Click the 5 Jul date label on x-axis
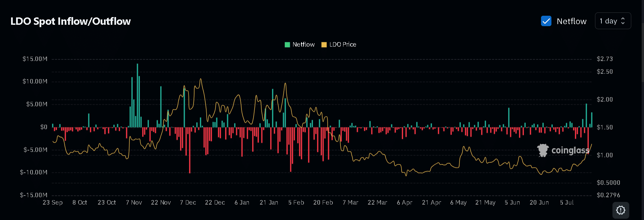This screenshot has width=644, height=220. pos(567,203)
